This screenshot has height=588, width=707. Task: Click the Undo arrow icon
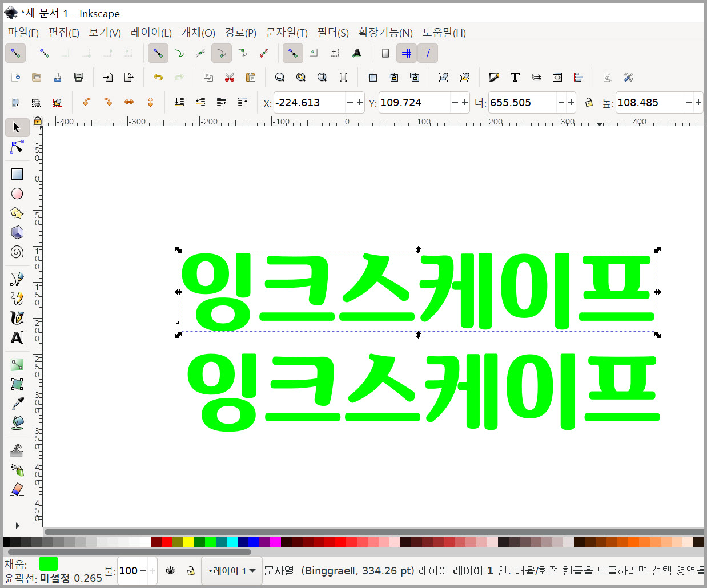(158, 77)
